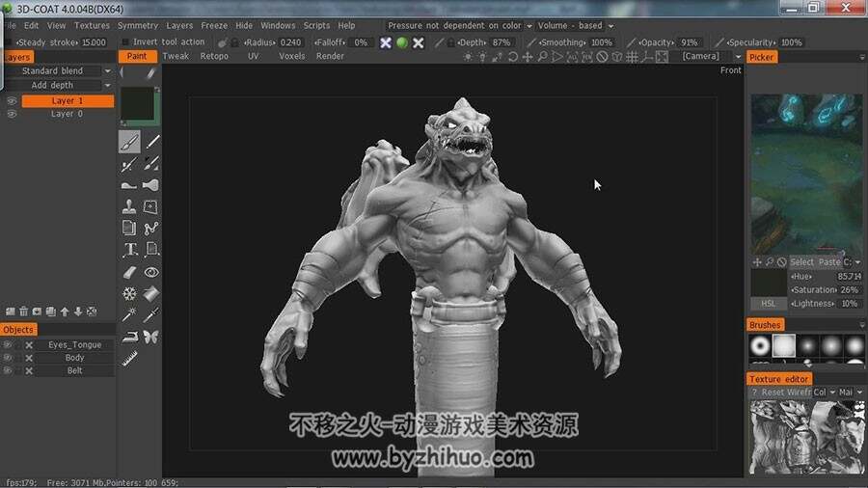
Task: Select the Magic wand tool
Action: pyautogui.click(x=129, y=314)
